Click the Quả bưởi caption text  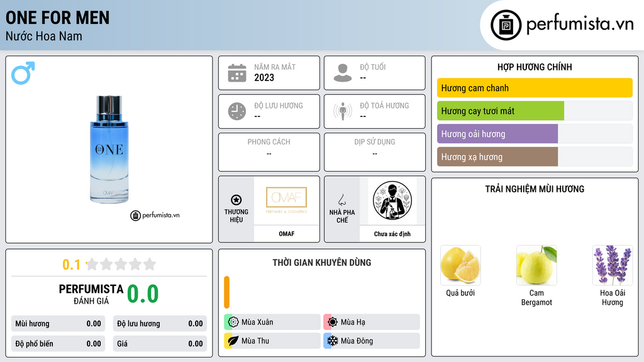460,293
